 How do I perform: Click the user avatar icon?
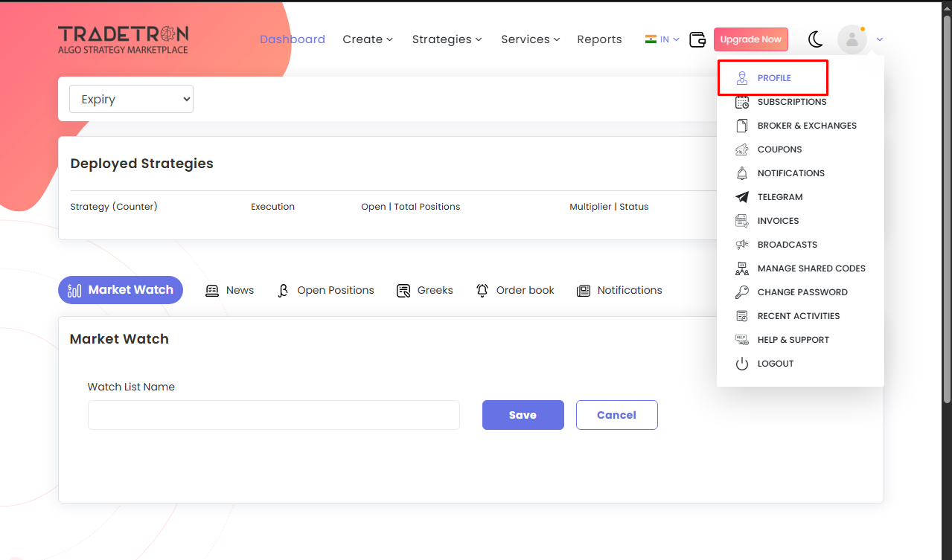[x=852, y=39]
